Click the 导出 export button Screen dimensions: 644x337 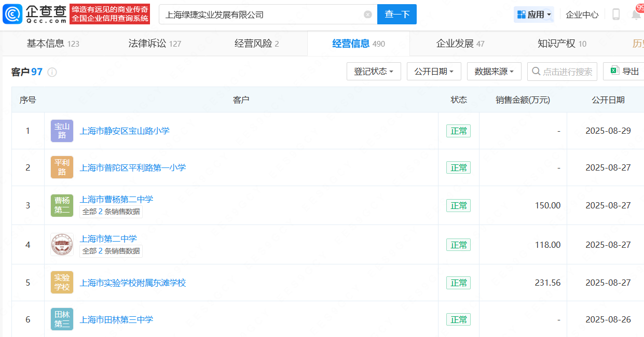tap(624, 72)
